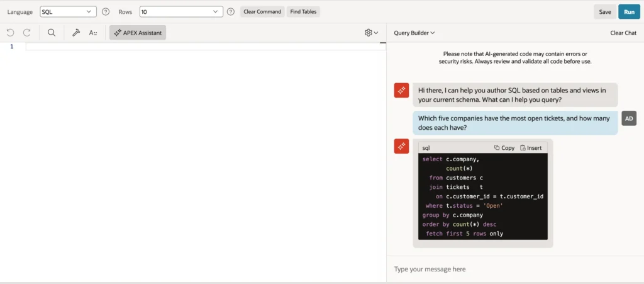Viewport: 644px width, 284px height.
Task: Open the editor settings gear menu
Action: (371, 33)
